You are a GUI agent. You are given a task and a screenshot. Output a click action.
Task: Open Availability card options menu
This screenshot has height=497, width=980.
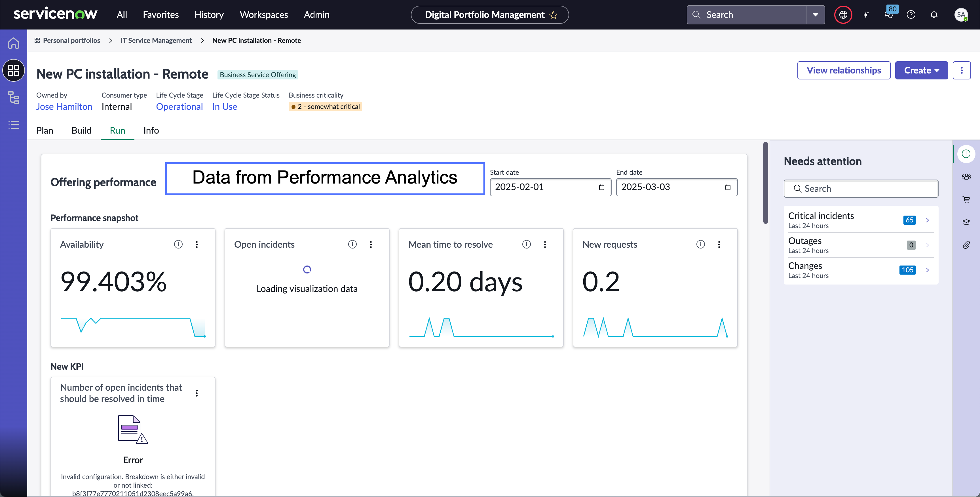click(197, 244)
